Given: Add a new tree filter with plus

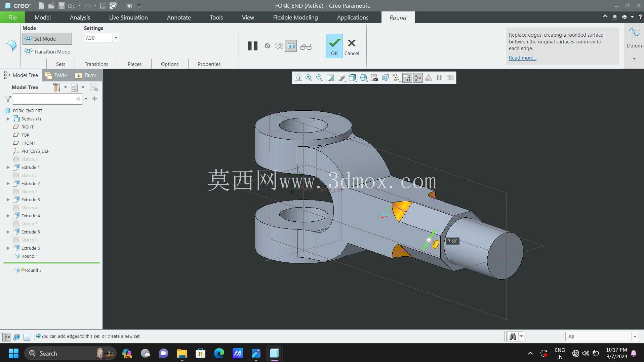Looking at the screenshot, I should tap(94, 99).
